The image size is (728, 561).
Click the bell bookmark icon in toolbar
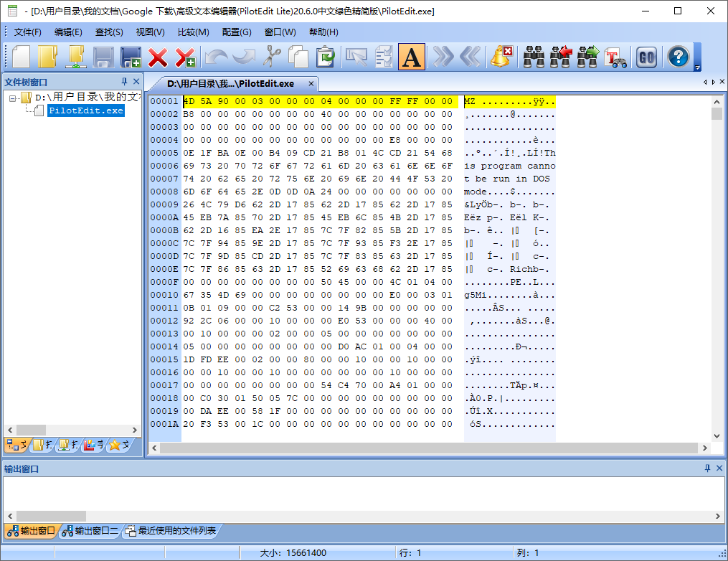pos(501,57)
